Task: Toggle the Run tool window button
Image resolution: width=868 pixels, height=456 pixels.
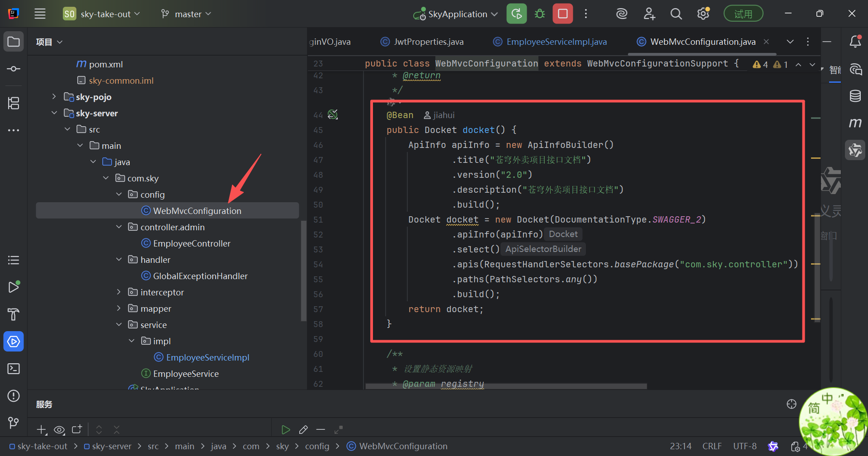Action: 14,287
